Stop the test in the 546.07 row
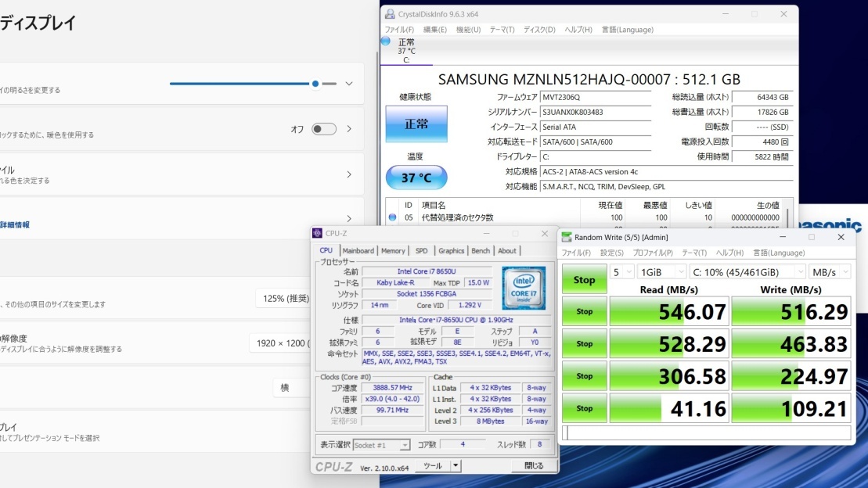 point(584,311)
